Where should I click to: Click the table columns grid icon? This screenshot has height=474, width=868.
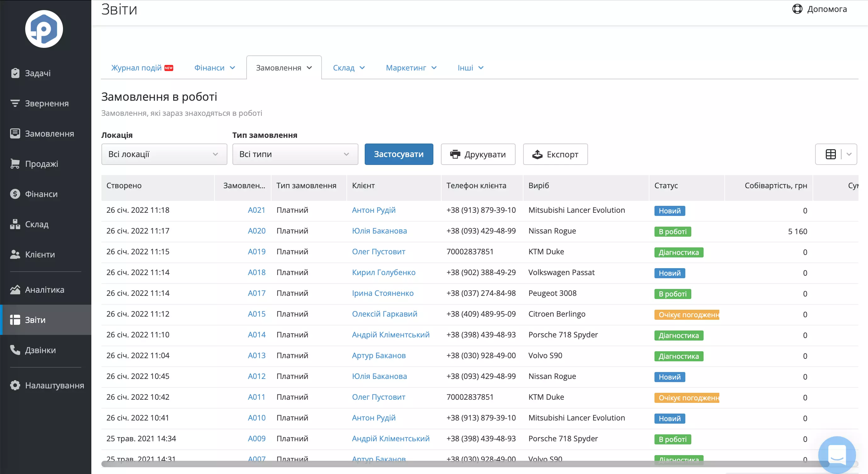coord(831,154)
